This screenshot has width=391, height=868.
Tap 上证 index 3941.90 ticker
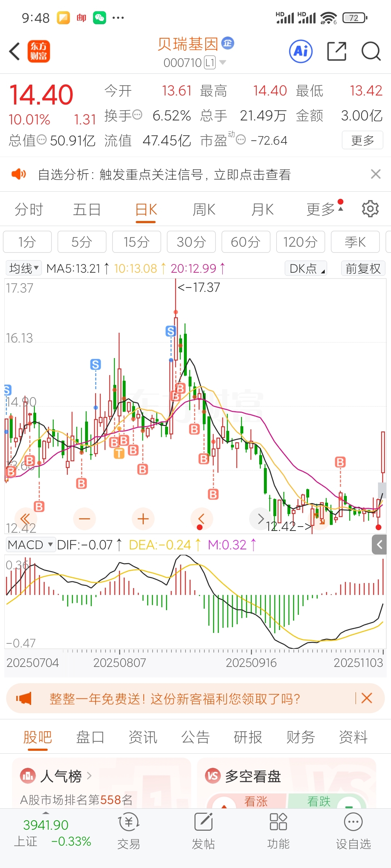[x=52, y=833]
